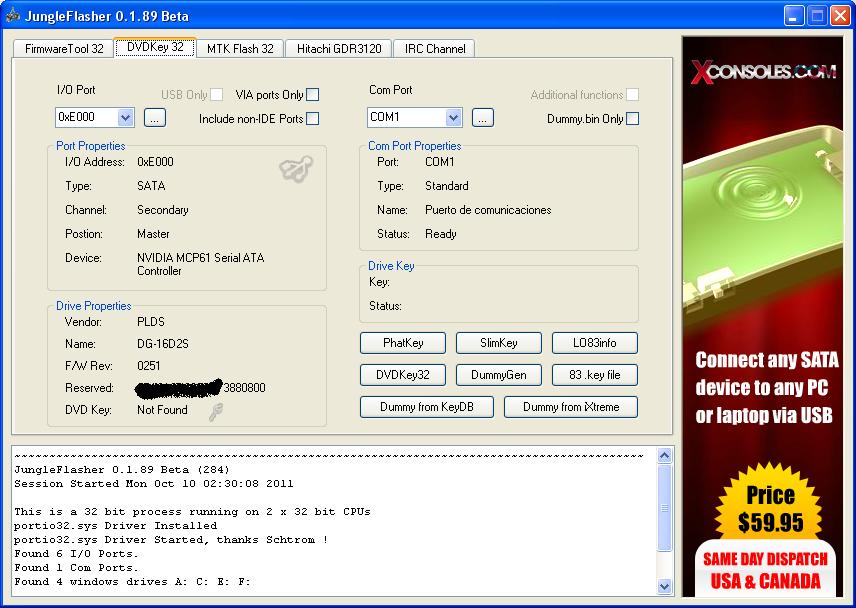Click the channel value 'Secondary'
Viewport: 856px width, 608px height.
163,210
